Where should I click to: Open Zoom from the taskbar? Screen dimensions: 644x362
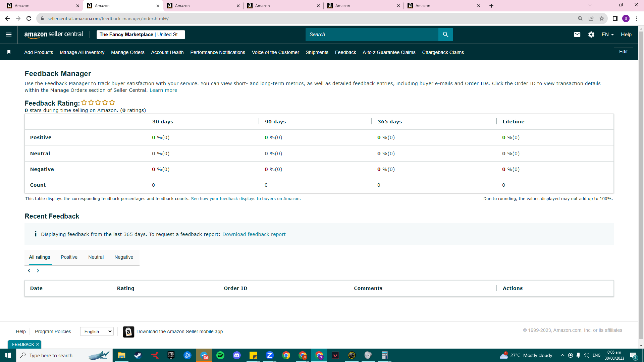(270, 355)
